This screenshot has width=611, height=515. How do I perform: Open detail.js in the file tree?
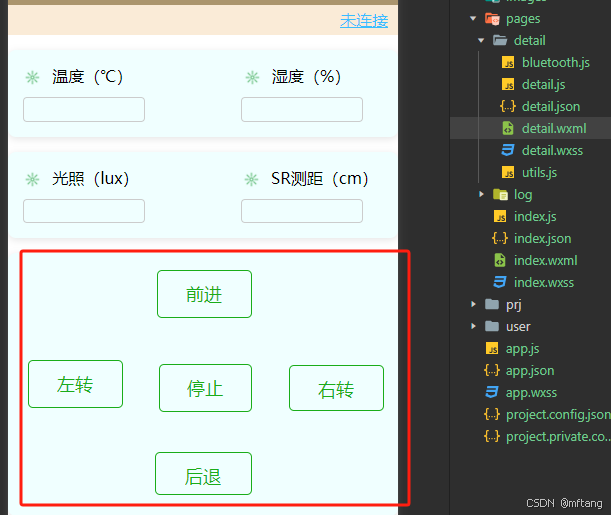click(x=544, y=85)
